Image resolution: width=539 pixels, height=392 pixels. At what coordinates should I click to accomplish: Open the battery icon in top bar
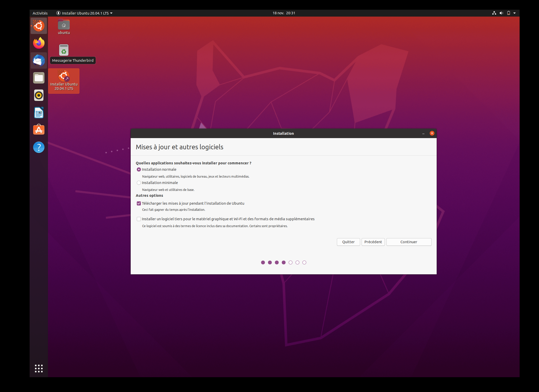[508, 13]
